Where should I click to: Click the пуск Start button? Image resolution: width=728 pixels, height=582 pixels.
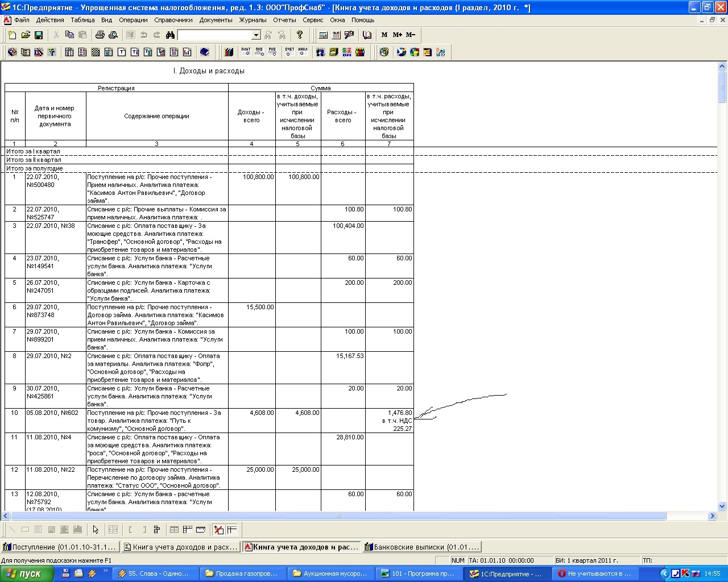pos(27,573)
